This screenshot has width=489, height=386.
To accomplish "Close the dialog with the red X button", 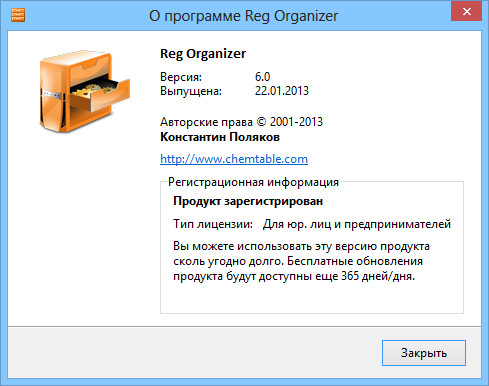I will [467, 11].
